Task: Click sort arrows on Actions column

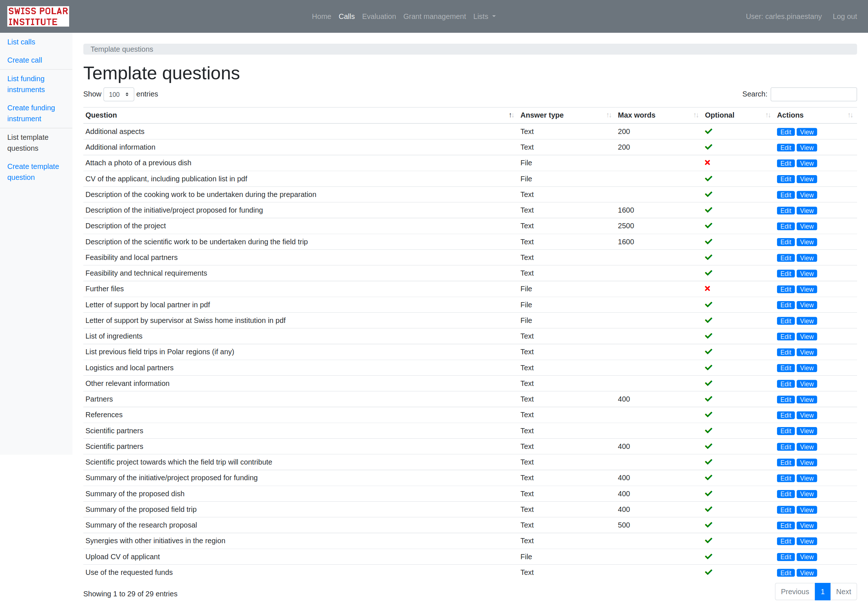Action: [850, 115]
